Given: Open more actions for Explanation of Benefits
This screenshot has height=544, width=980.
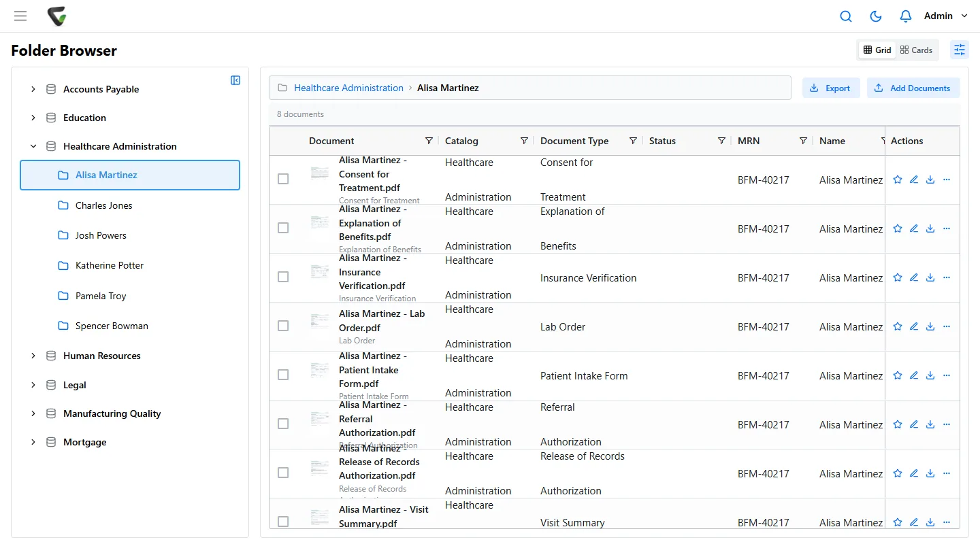Looking at the screenshot, I should (947, 228).
